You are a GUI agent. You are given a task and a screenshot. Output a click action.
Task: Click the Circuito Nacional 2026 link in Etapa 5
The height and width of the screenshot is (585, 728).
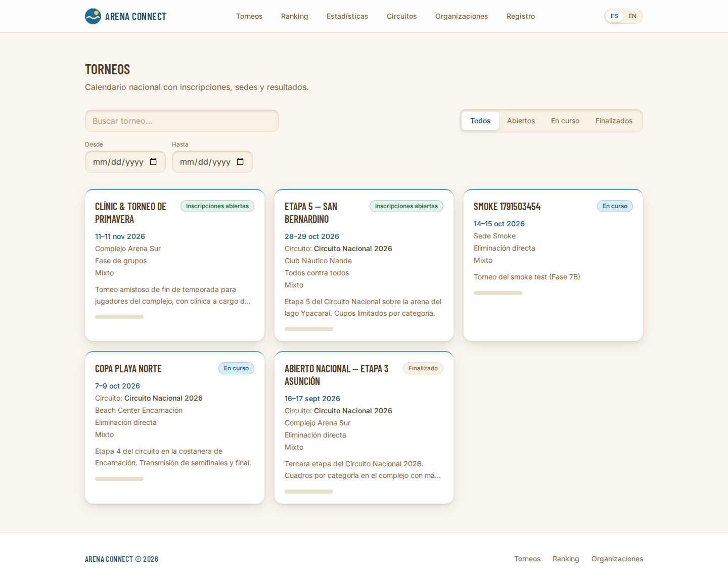click(x=353, y=249)
